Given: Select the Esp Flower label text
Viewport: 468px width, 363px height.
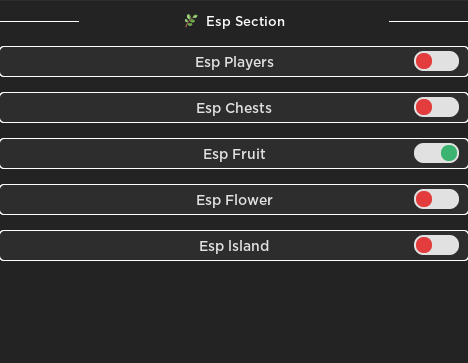Looking at the screenshot, I should click(234, 200).
